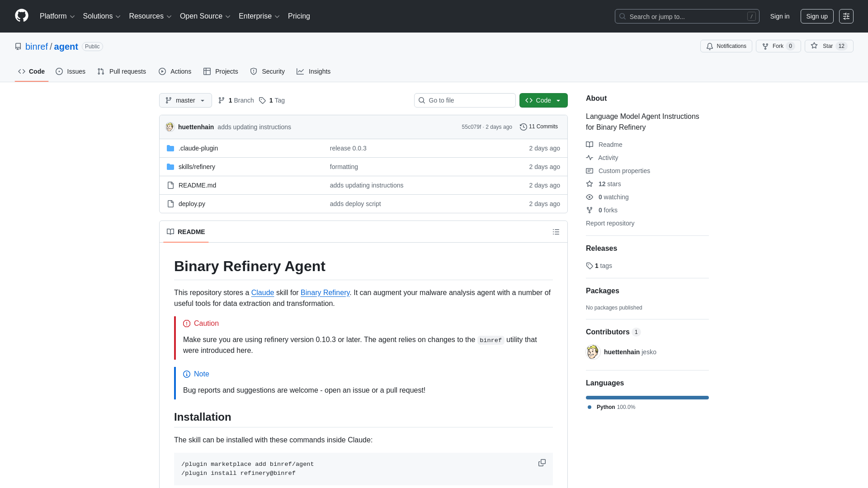Click the repository book icon beside binref
Screen dimensions: 868x488
(x=18, y=46)
